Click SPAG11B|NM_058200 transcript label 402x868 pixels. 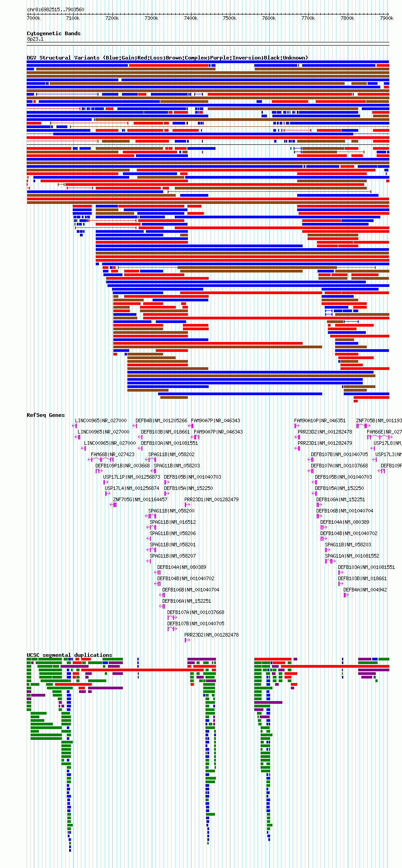[x=171, y=511]
